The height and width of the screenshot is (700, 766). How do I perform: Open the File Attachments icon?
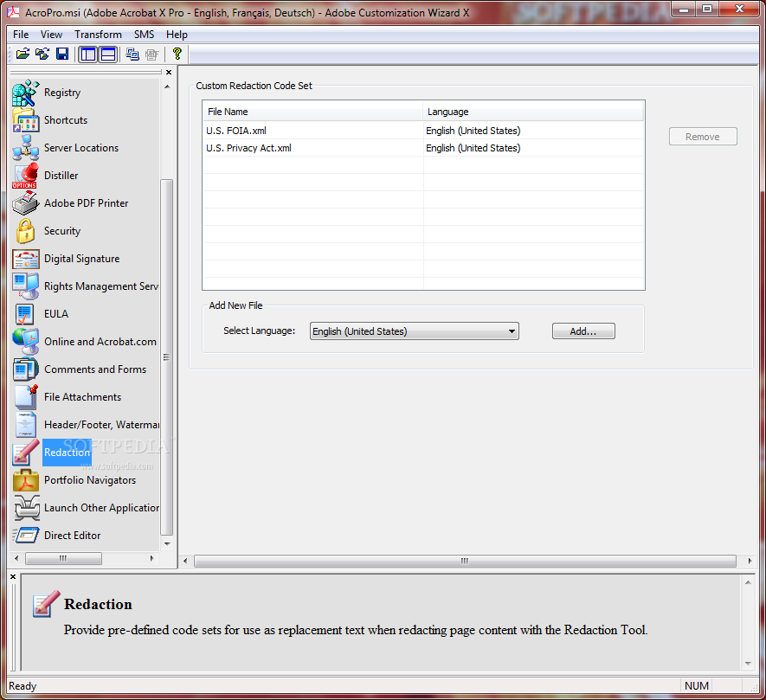25,397
